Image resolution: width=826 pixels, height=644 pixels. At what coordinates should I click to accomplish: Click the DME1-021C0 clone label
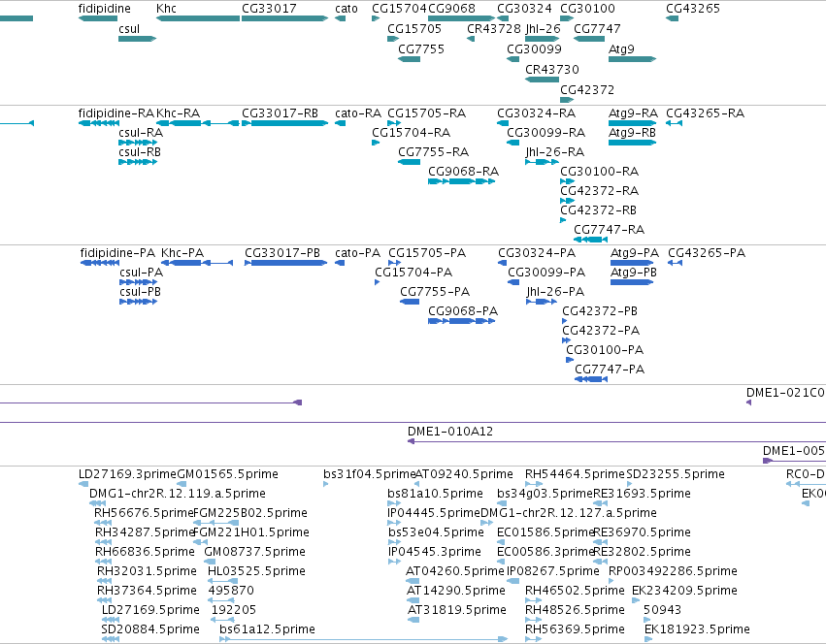(x=785, y=393)
